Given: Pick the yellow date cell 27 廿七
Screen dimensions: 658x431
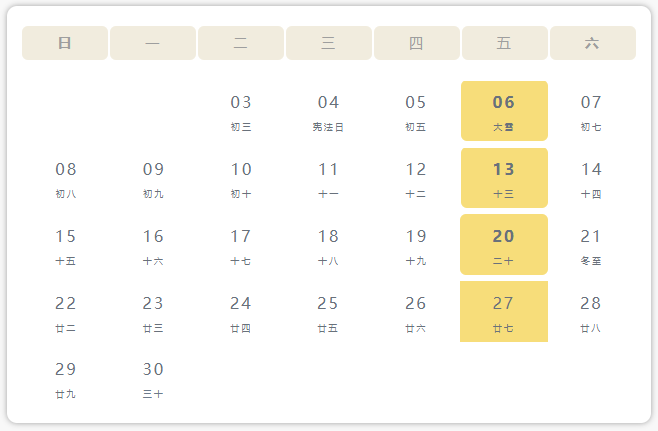Looking at the screenshot, I should (504, 311).
